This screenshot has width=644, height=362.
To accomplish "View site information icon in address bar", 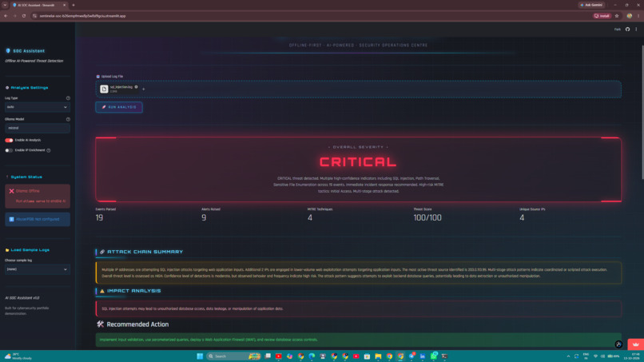I will pos(35,16).
